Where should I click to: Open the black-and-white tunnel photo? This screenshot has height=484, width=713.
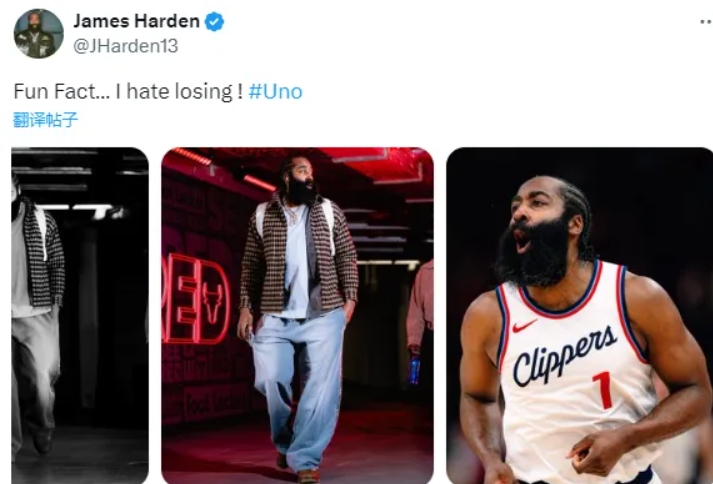point(80,315)
